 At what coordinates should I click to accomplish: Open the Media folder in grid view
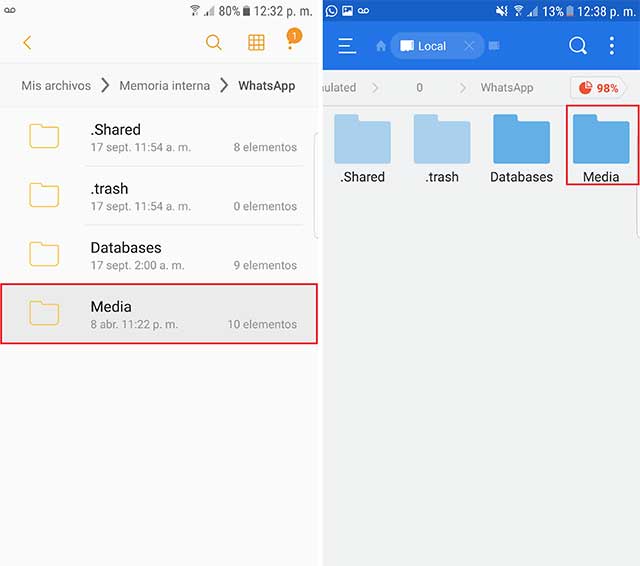601,145
